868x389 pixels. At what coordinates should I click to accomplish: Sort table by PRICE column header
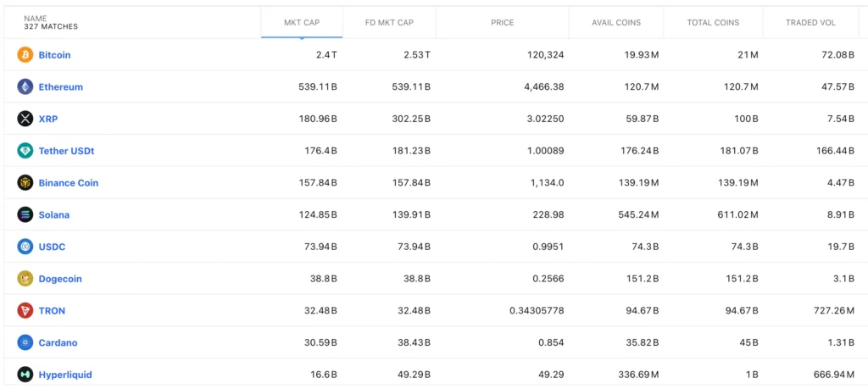[x=502, y=23]
